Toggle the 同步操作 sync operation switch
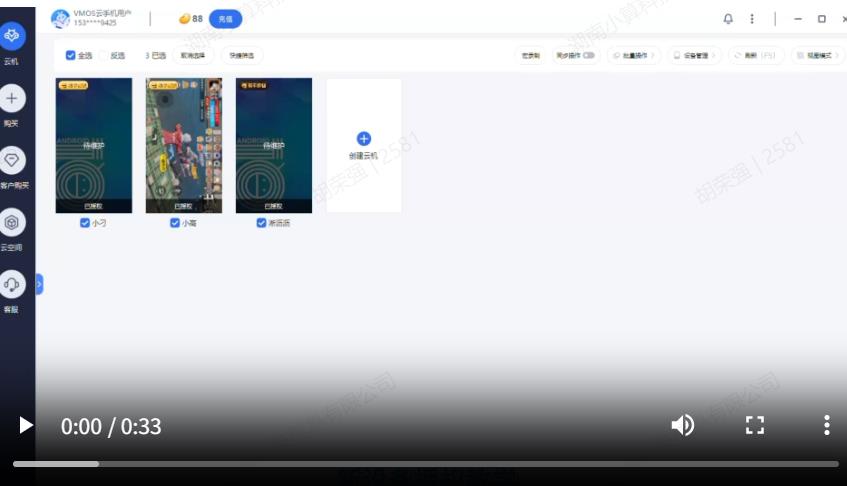Screen dimensions: 847x486 588,56
